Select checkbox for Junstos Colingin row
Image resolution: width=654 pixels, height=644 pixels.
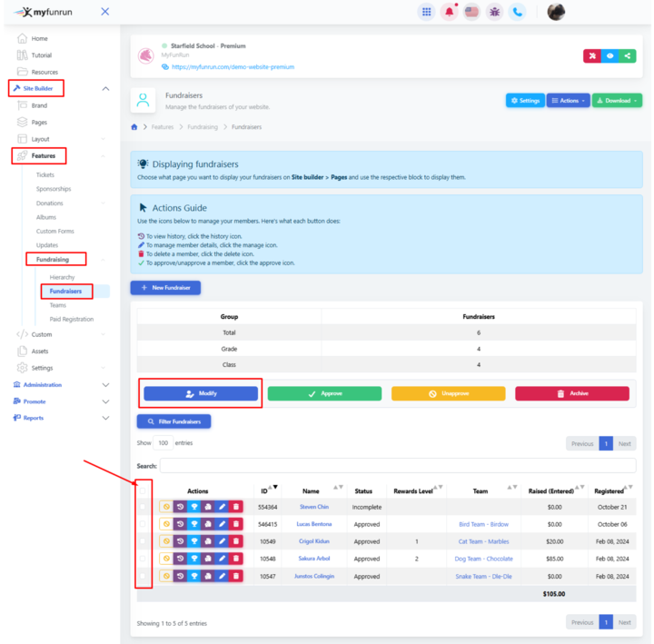tap(143, 576)
